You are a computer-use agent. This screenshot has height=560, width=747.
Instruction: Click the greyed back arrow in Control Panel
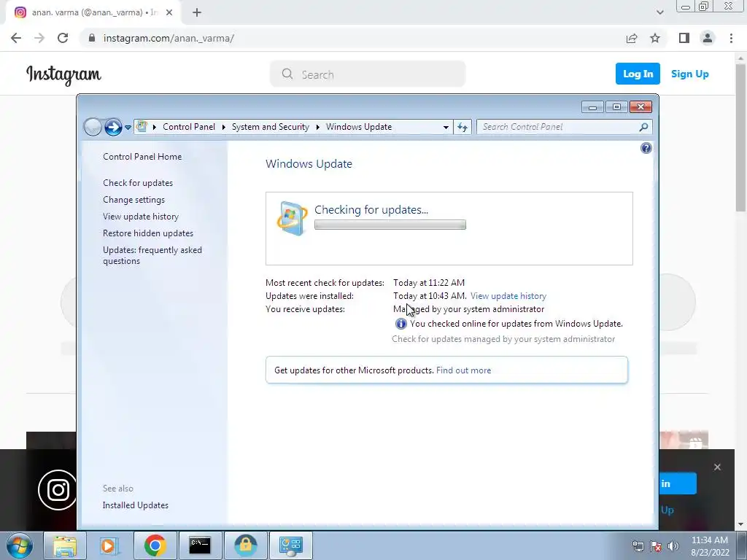pos(93,127)
